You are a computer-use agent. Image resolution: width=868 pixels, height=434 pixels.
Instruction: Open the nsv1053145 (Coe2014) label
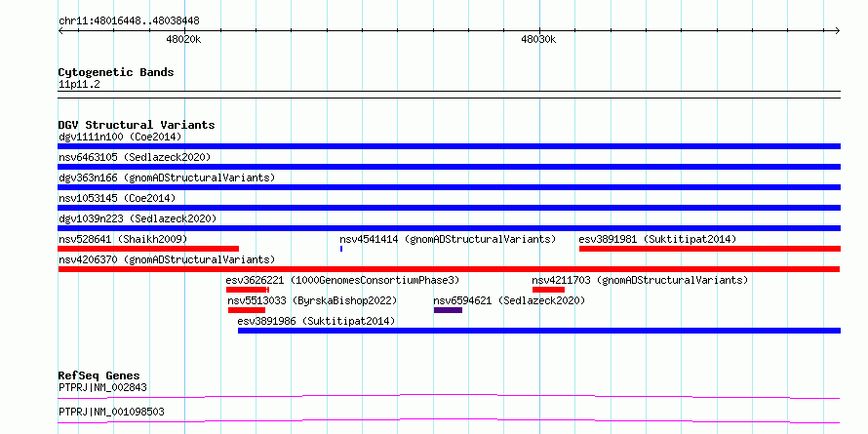(117, 198)
